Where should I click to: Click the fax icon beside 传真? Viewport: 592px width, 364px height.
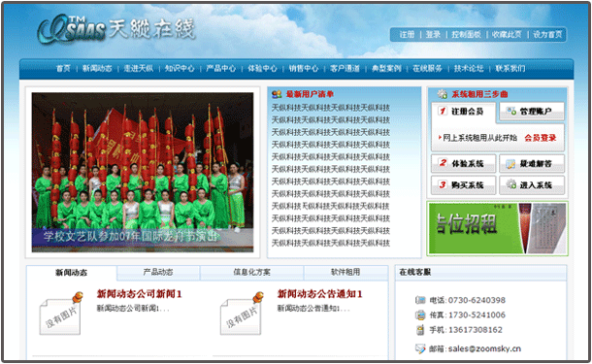click(420, 314)
